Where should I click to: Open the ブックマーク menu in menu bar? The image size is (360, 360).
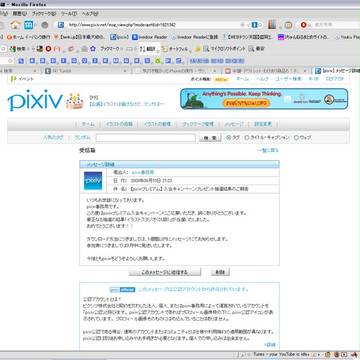coord(44,14)
